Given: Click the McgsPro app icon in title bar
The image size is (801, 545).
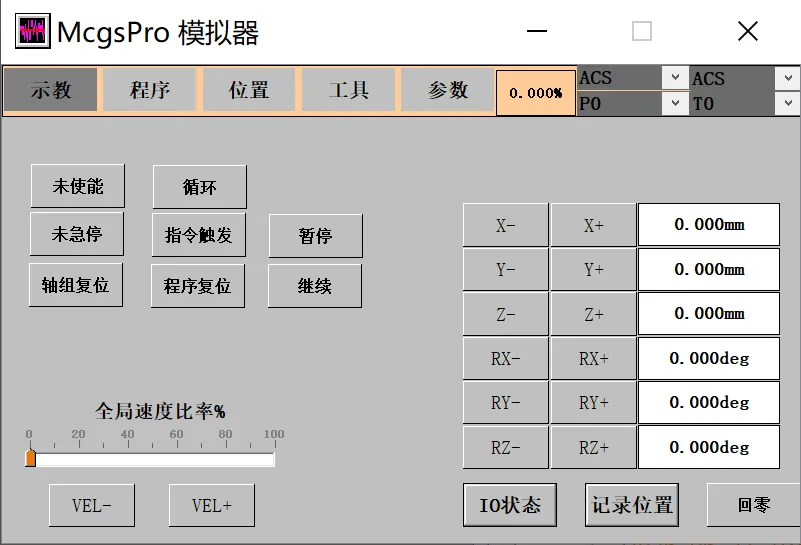Looking at the screenshot, I should point(33,31).
